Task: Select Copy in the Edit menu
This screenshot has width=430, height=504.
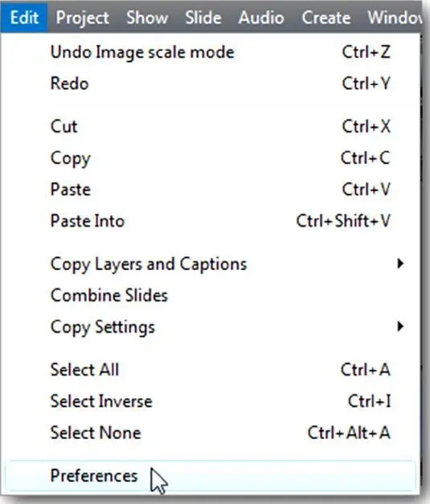Action: click(x=211, y=158)
